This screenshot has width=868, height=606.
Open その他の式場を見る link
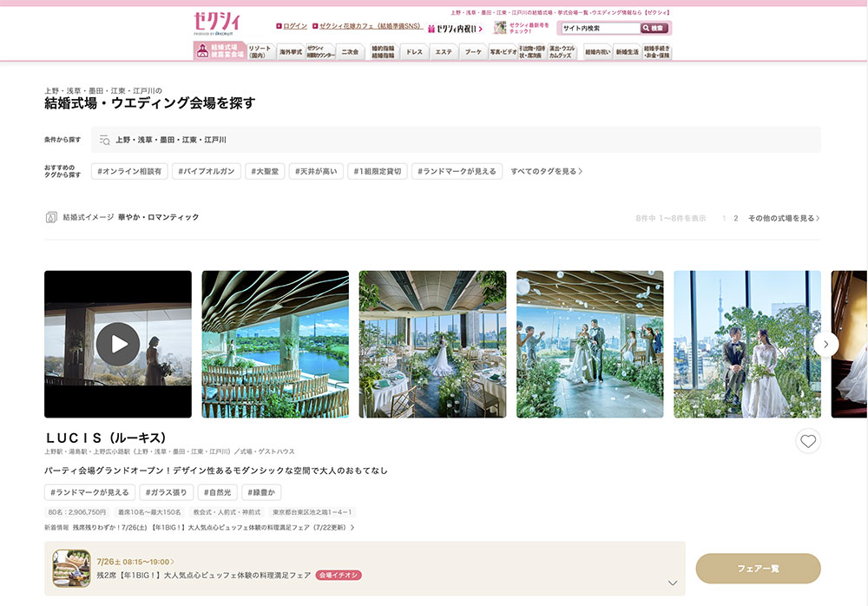pyautogui.click(x=784, y=218)
